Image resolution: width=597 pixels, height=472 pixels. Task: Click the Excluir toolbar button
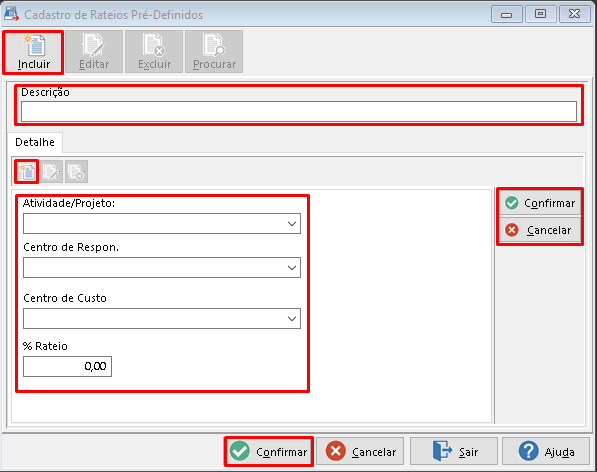coord(154,52)
